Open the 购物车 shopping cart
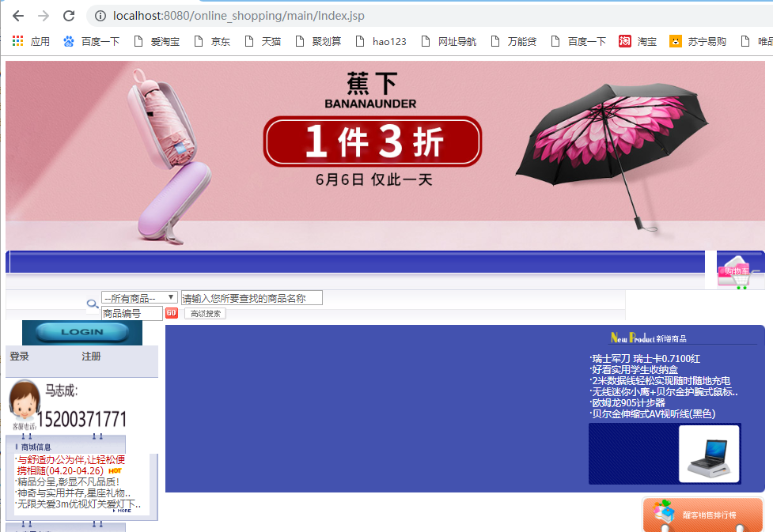 click(735, 271)
